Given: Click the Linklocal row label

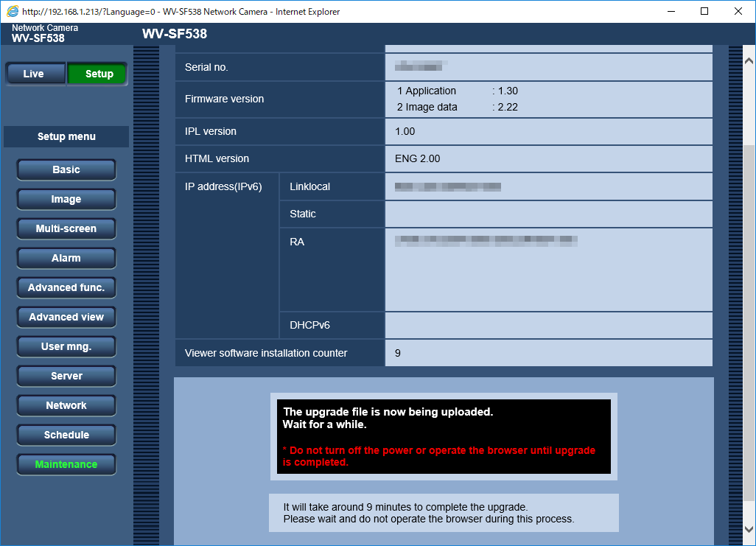Looking at the screenshot, I should pos(310,186).
